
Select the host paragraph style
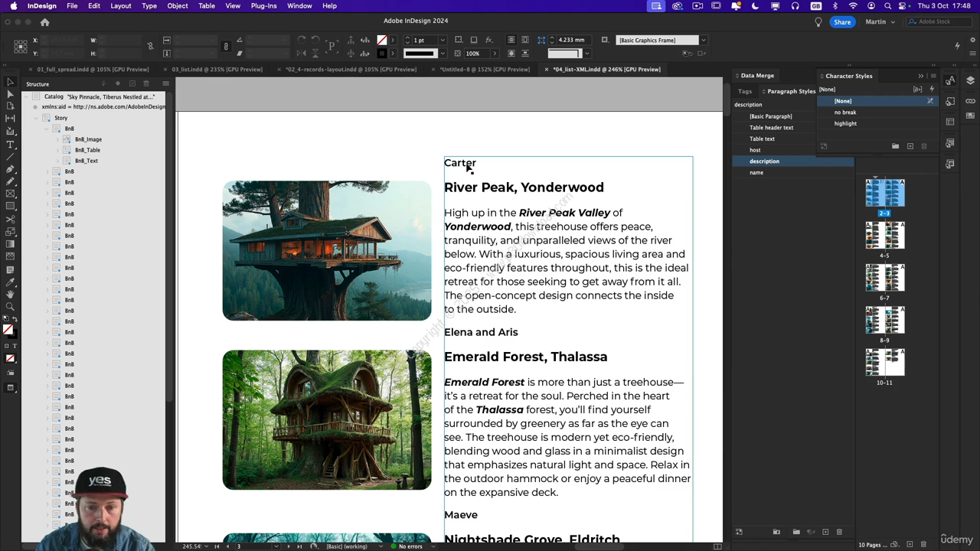[x=755, y=150]
